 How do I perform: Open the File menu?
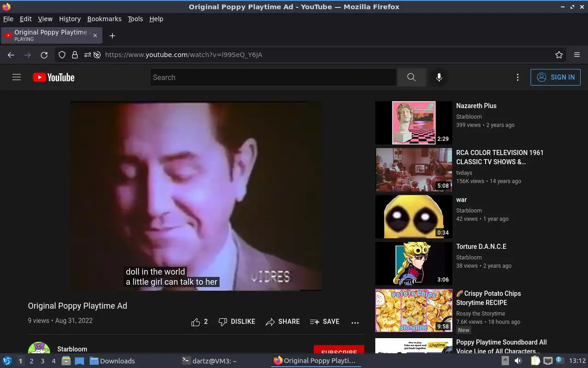coord(8,19)
